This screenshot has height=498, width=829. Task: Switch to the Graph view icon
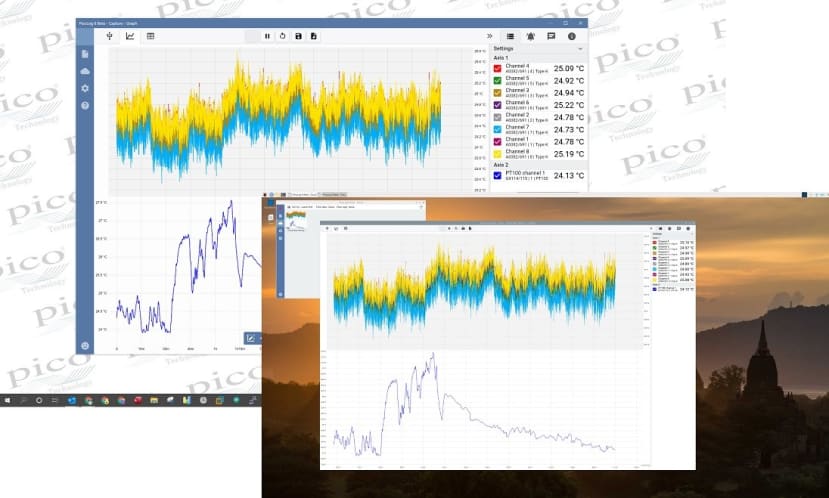tap(130, 36)
